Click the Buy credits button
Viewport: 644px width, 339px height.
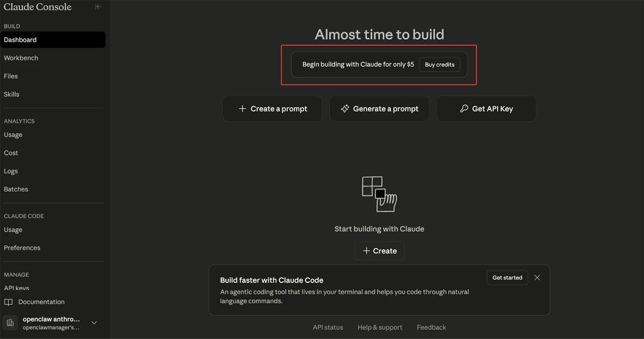(x=439, y=65)
